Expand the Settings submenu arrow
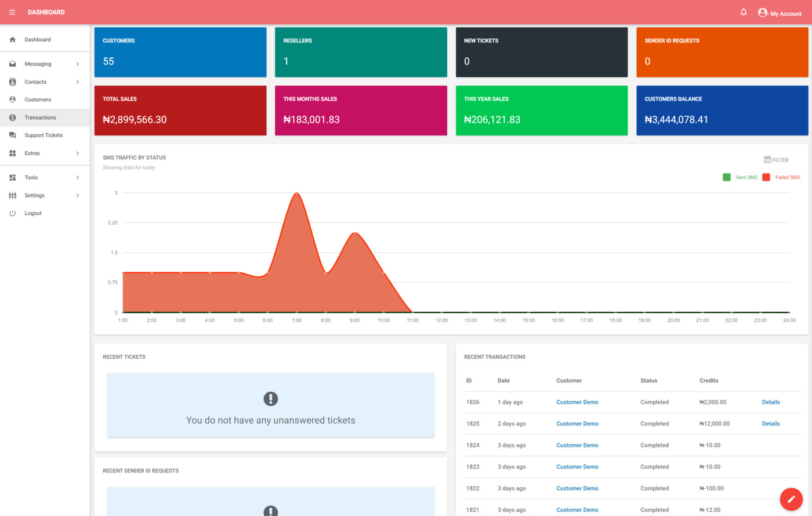 [78, 196]
